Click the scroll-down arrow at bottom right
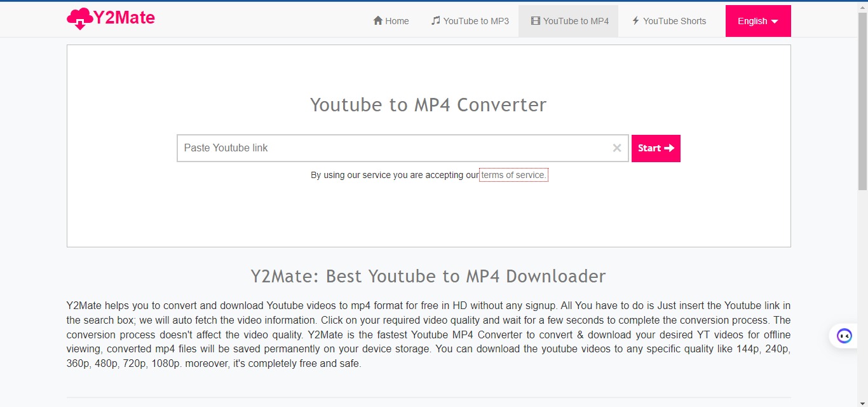Screen dimensions: 868x407 point(863,402)
